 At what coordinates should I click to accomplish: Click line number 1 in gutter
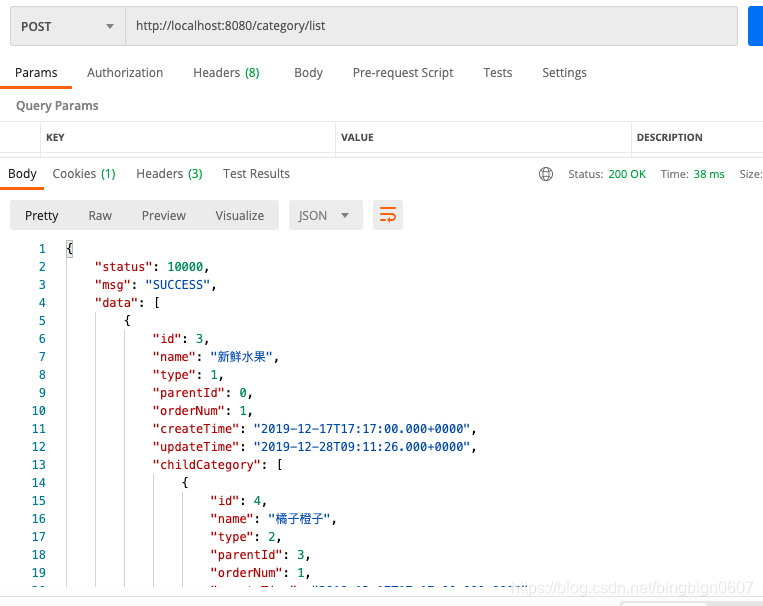pyautogui.click(x=42, y=249)
